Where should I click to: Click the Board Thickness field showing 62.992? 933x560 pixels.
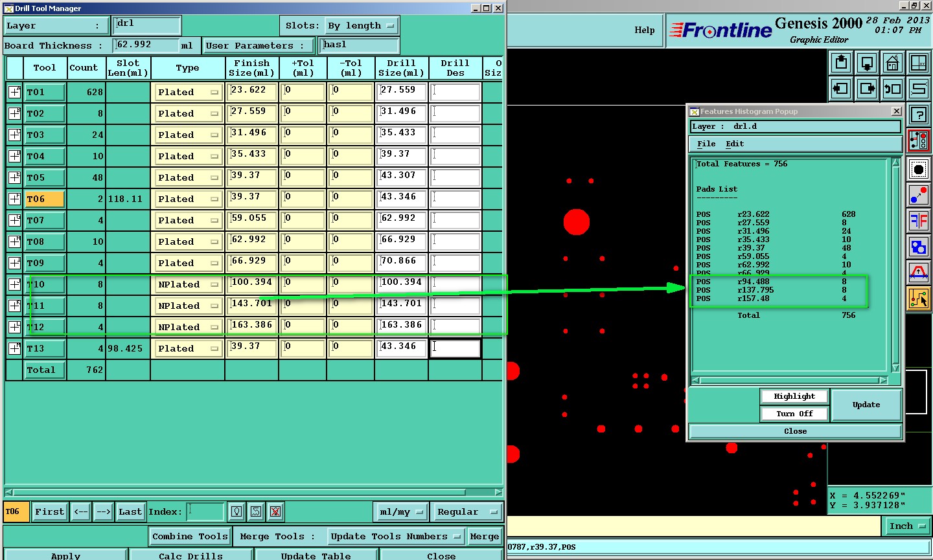(147, 45)
